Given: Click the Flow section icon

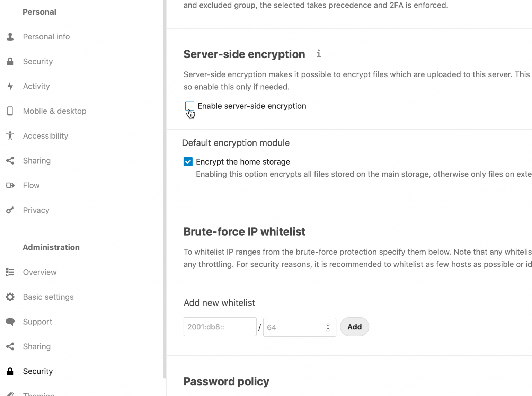Looking at the screenshot, I should click(10, 185).
